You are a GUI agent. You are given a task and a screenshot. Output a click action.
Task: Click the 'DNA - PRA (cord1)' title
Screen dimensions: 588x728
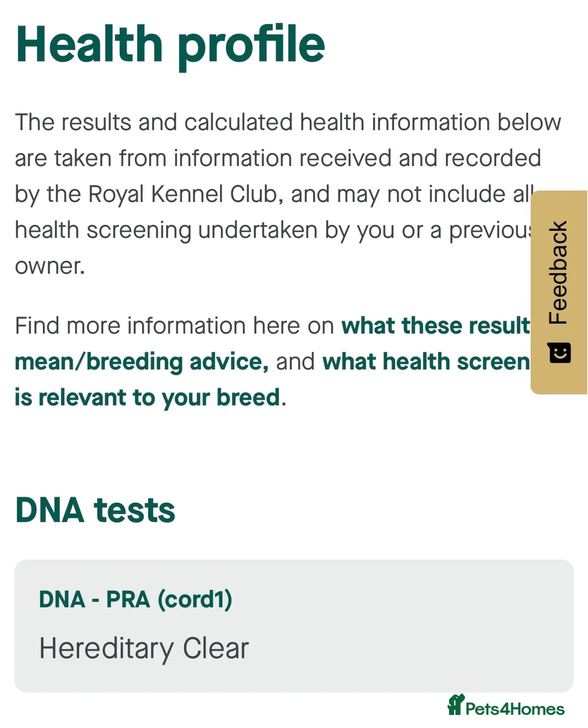click(136, 599)
